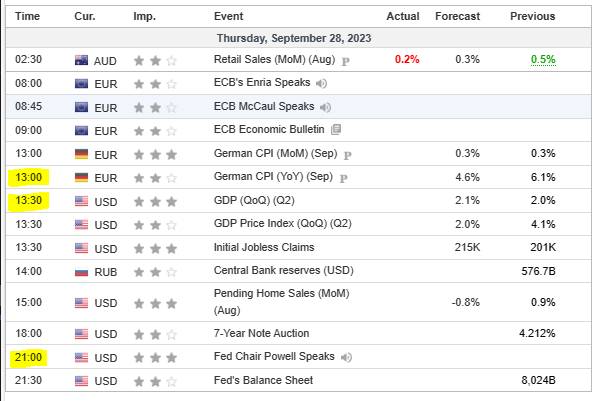
Task: Click document icon next to ECB Economic Bulletin
Action: [x=335, y=130]
